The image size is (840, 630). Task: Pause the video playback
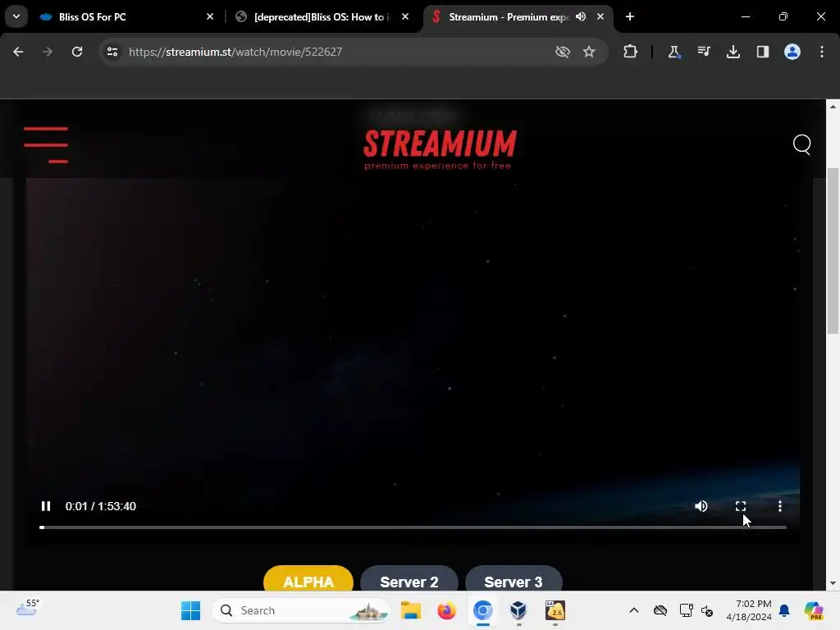pyautogui.click(x=46, y=506)
